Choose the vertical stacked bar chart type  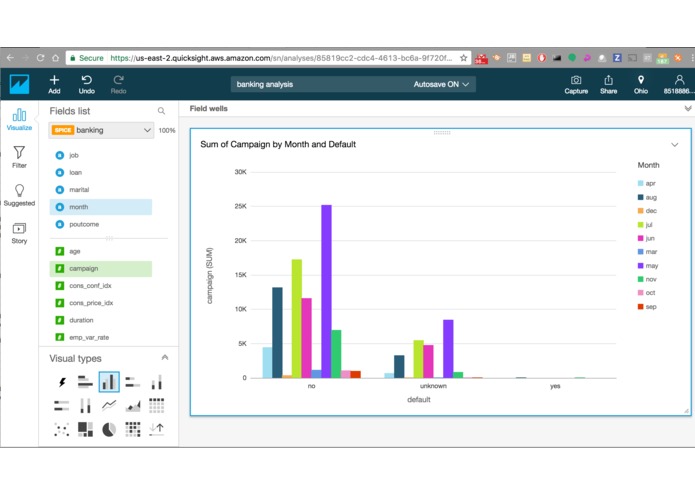click(156, 382)
